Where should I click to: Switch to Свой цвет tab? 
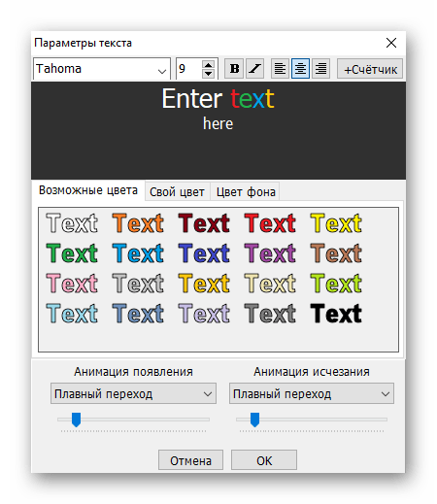[177, 192]
